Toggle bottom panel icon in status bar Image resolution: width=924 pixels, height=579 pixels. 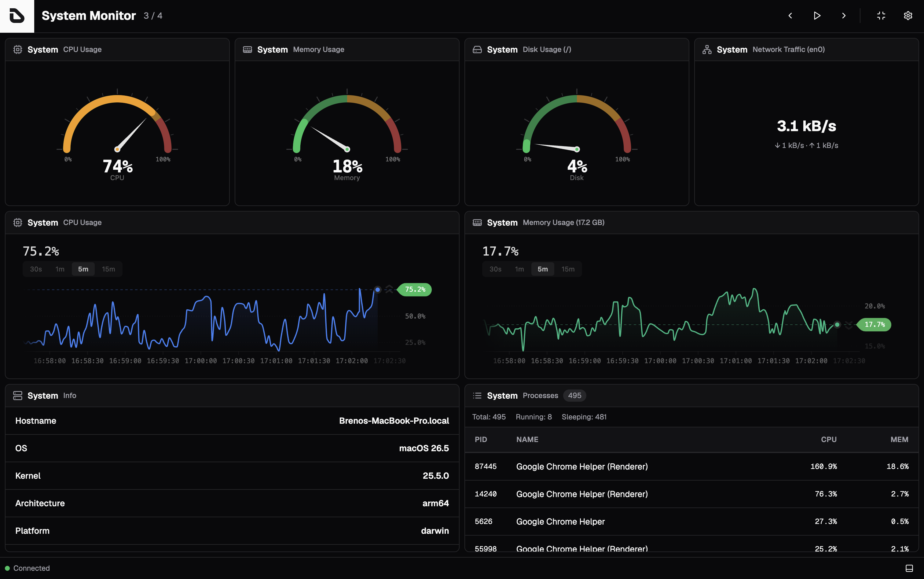tap(909, 568)
